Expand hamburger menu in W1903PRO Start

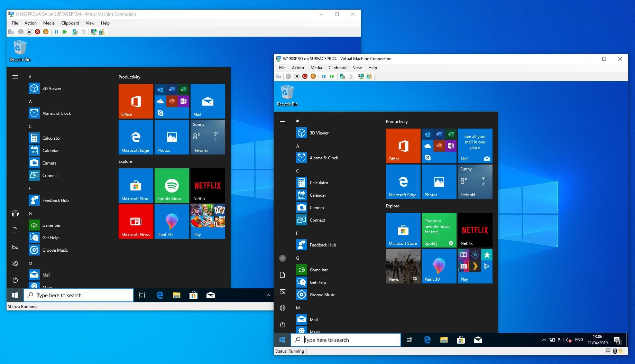pos(283,121)
